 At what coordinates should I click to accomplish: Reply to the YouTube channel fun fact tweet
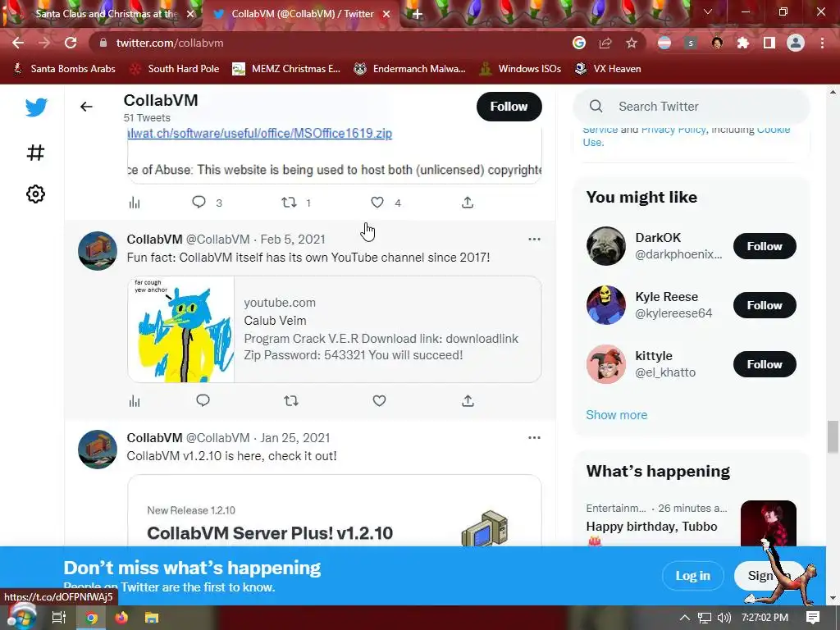click(x=203, y=400)
